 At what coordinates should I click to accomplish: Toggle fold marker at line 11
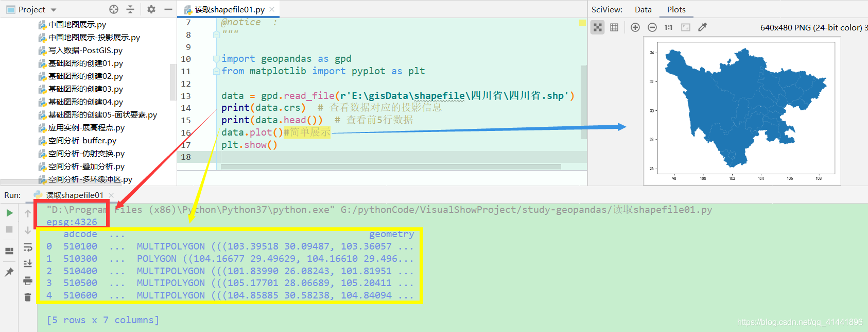pos(216,71)
